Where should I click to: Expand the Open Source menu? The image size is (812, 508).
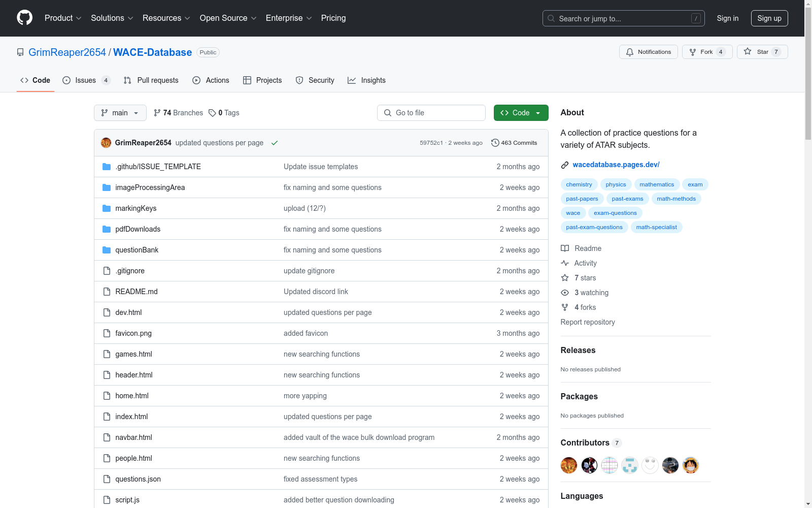point(228,18)
